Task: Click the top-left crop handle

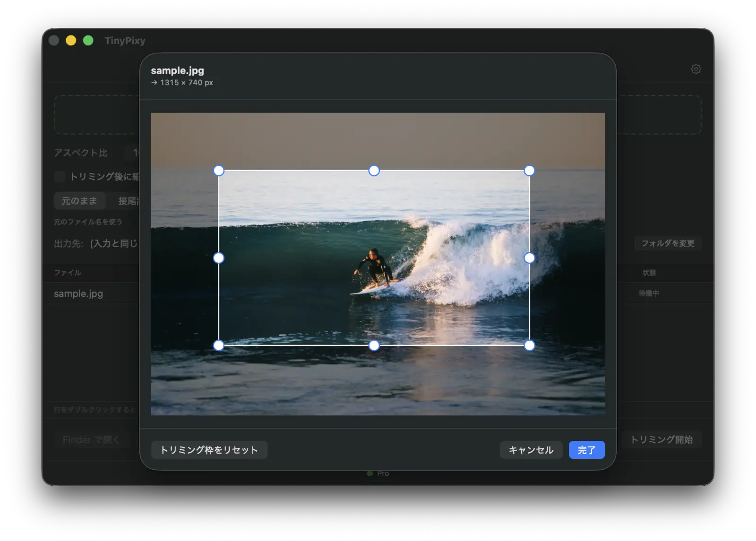Action: (219, 171)
